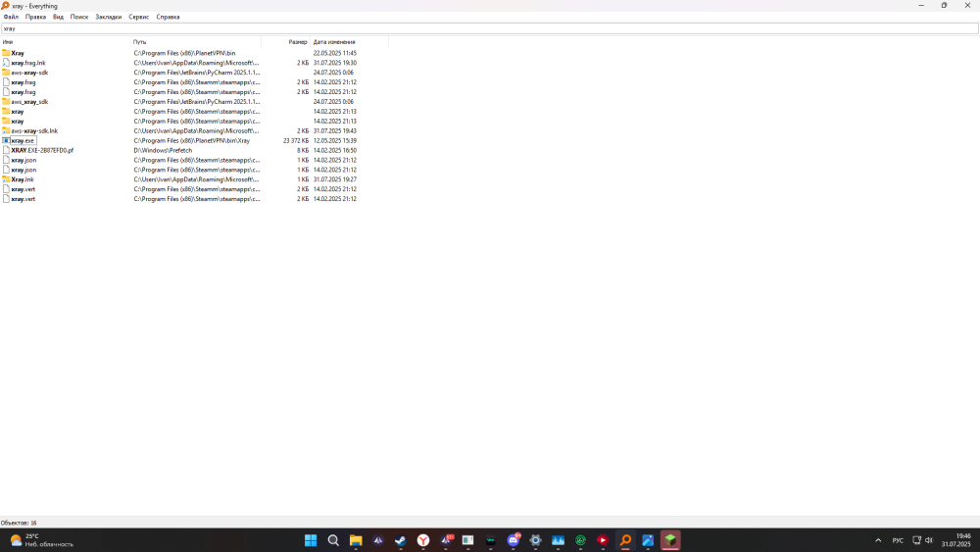980x552 pixels.
Task: Restore down the Everything window
Action: [944, 6]
